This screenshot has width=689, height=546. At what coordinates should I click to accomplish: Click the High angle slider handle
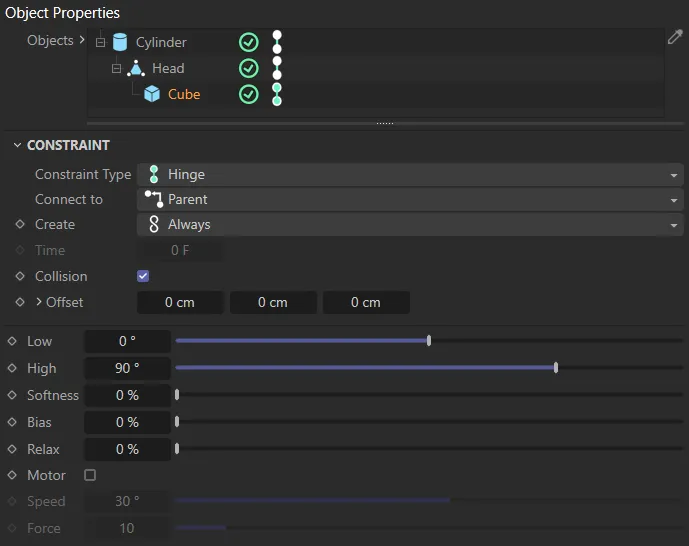[x=556, y=368]
